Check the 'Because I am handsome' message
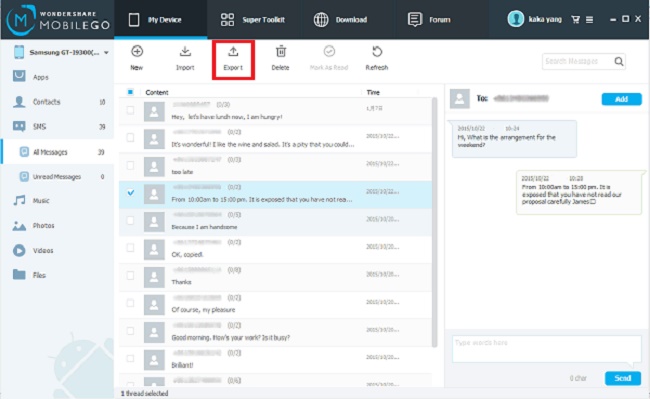This screenshot has width=650, height=399. pos(130,220)
